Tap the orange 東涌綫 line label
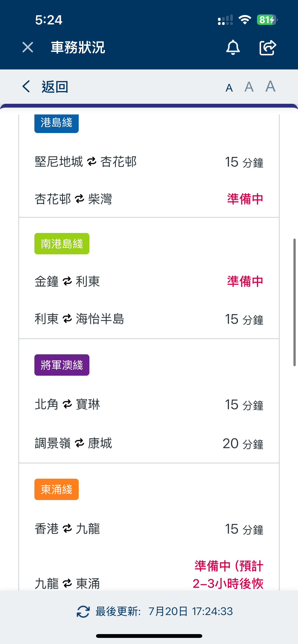This screenshot has height=644, width=298. [57, 489]
